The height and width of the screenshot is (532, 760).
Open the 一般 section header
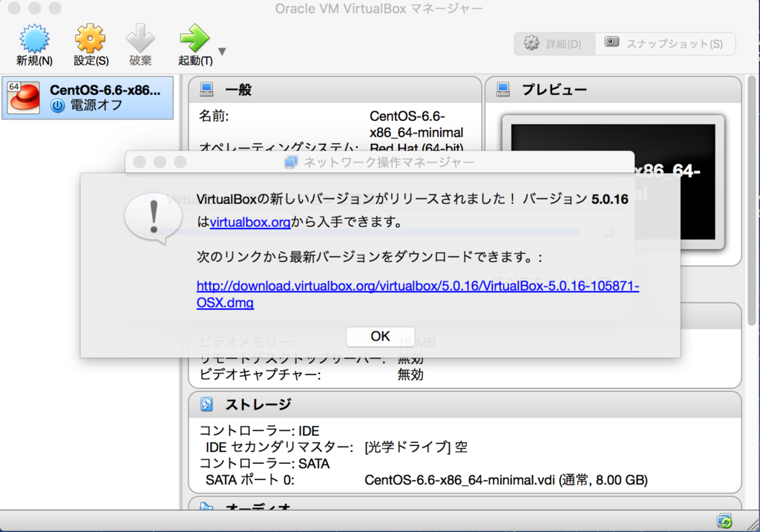point(335,90)
